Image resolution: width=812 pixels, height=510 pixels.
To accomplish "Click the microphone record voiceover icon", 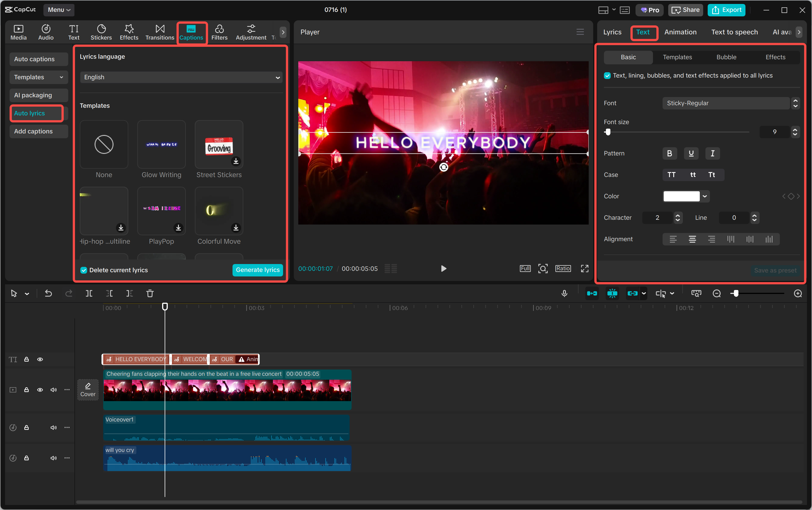I will pyautogui.click(x=564, y=293).
